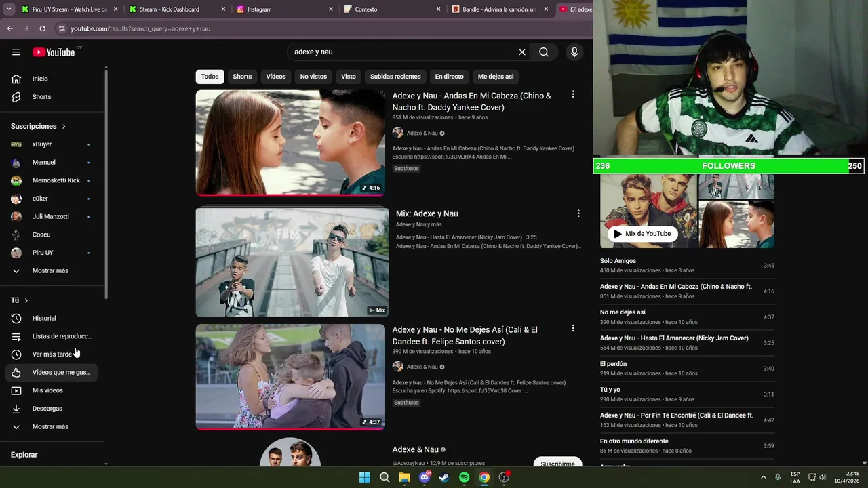Select the No vistos filter chip
The width and height of the screenshot is (868, 488).
(313, 77)
